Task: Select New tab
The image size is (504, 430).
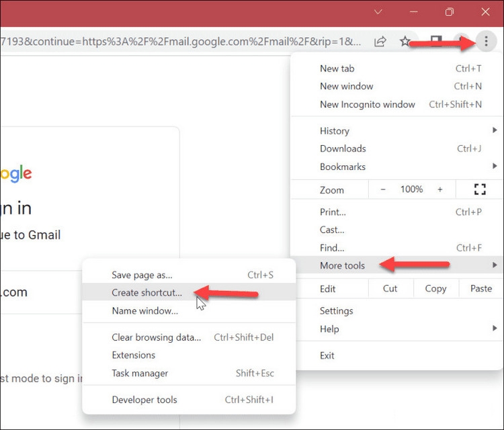Action: click(x=397, y=69)
